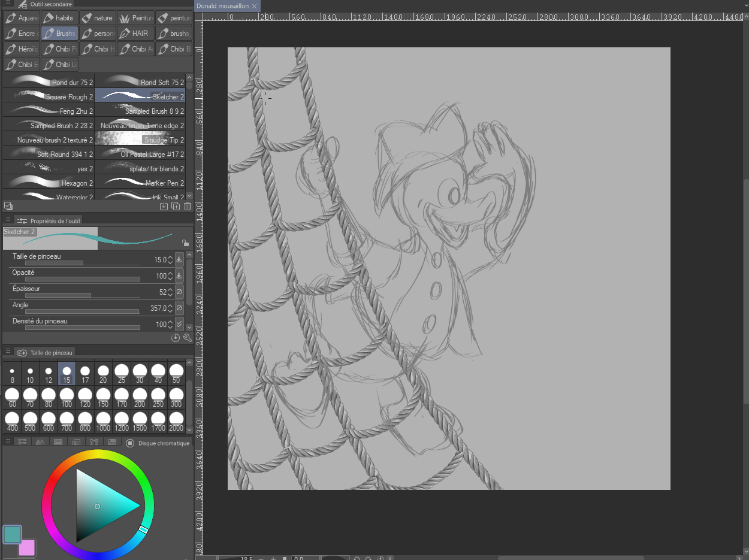The image size is (749, 560).
Task: Select the Marker Pen 2 brush
Action: point(140,183)
